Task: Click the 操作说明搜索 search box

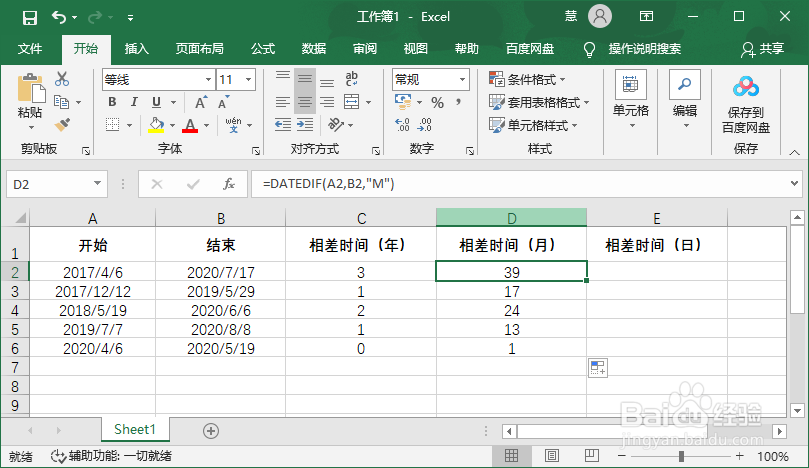Action: [644, 49]
